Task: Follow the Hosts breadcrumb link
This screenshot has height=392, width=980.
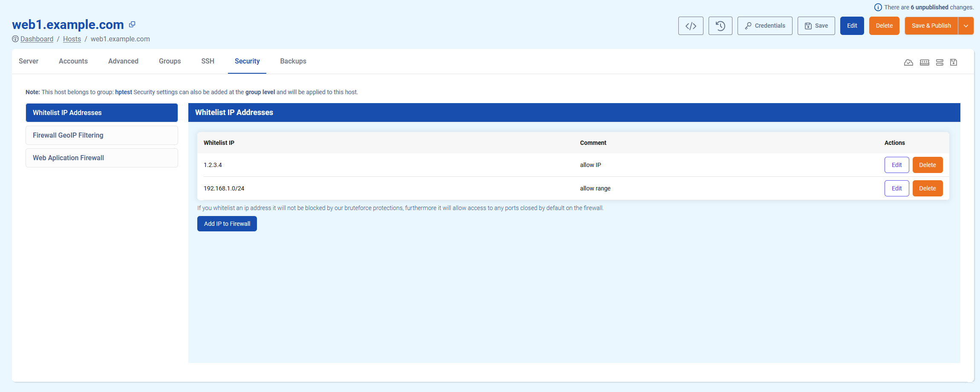Action: 72,39
